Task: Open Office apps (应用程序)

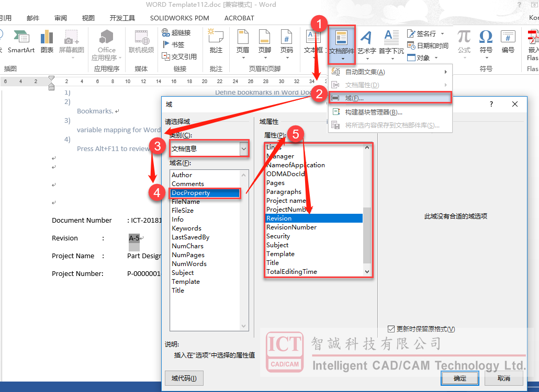Action: tap(106, 44)
